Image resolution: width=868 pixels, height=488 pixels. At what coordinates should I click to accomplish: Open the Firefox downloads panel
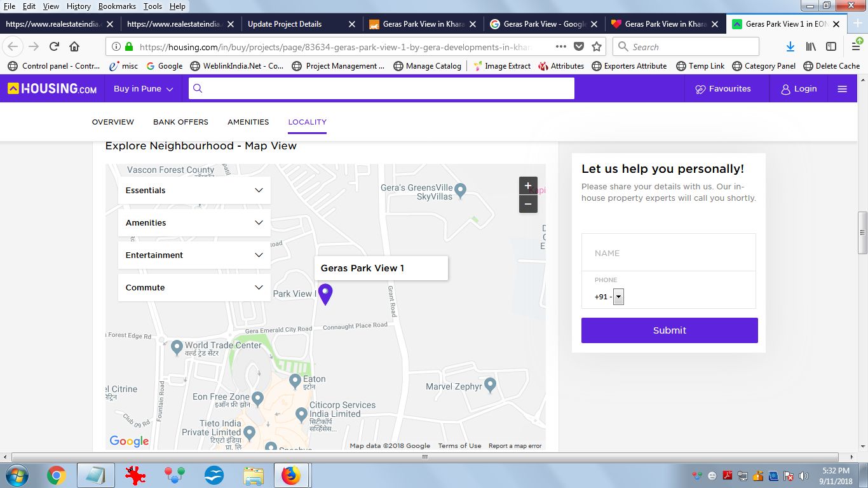pyautogui.click(x=790, y=46)
